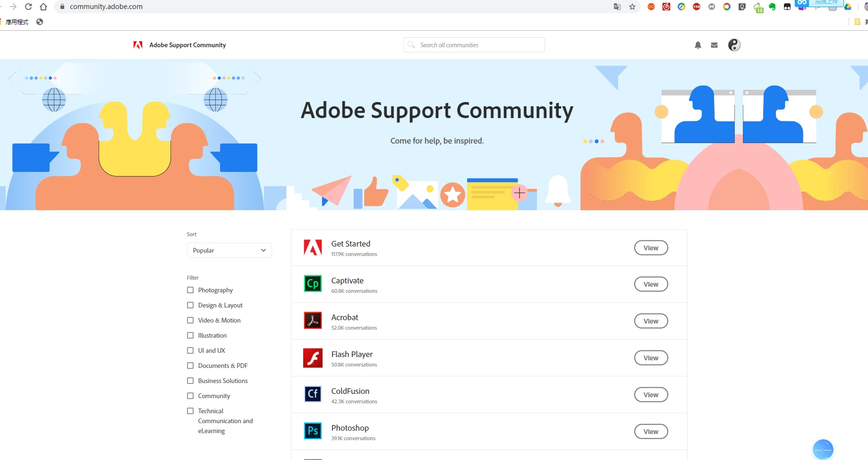Open user profile avatar

(734, 45)
